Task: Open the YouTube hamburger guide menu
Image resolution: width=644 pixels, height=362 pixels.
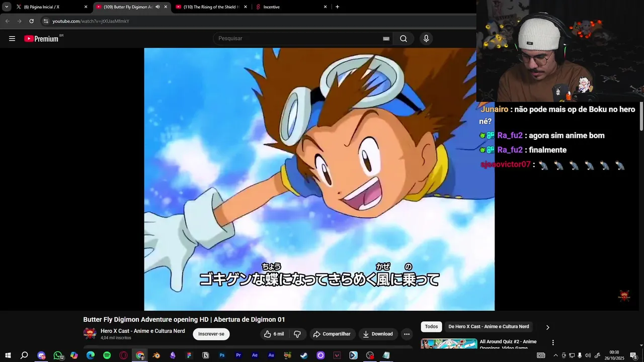Action: coord(12,39)
